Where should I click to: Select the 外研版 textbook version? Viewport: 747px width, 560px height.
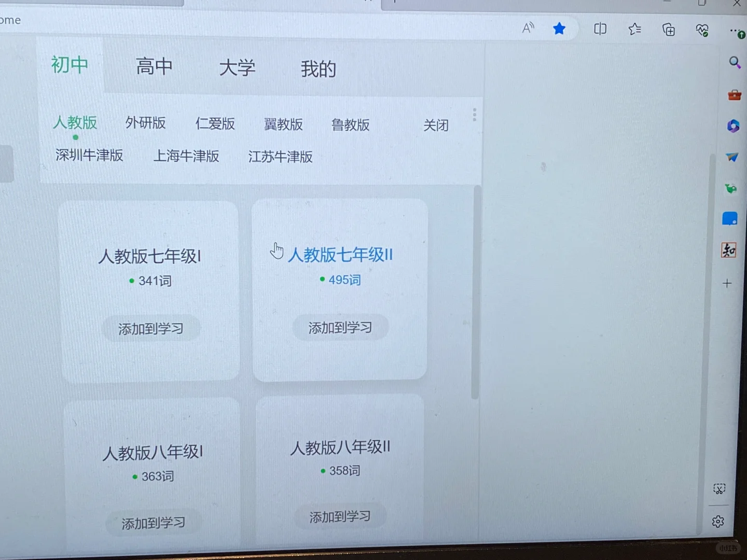pyautogui.click(x=145, y=123)
